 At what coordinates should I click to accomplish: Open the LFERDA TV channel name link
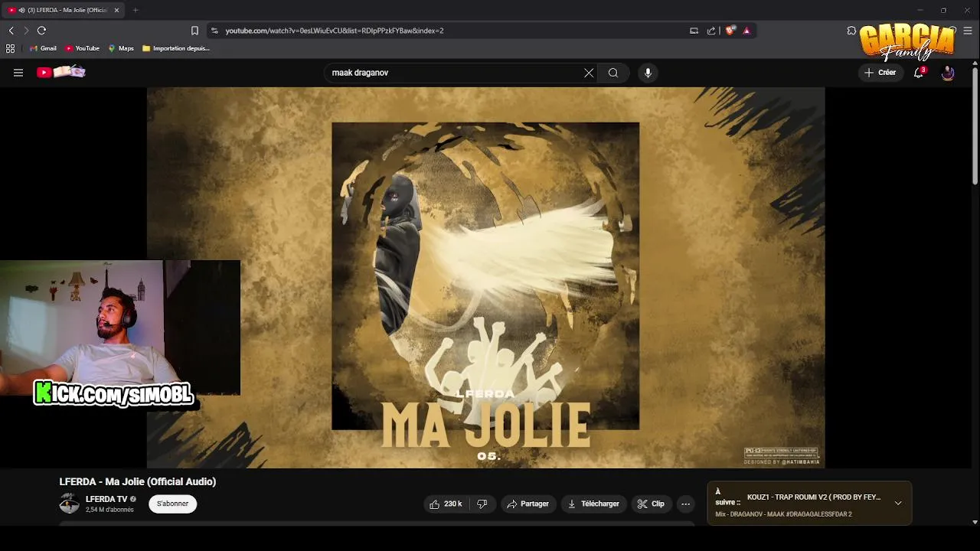point(106,499)
